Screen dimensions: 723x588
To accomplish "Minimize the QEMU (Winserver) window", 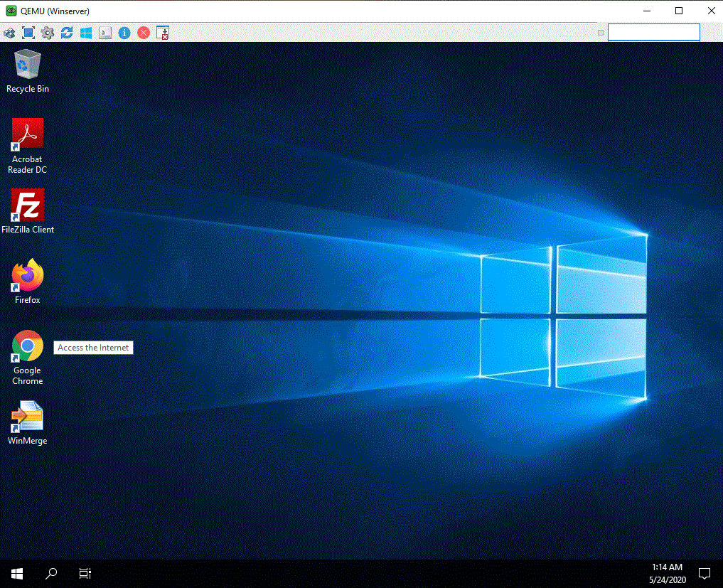I will 647,11.
